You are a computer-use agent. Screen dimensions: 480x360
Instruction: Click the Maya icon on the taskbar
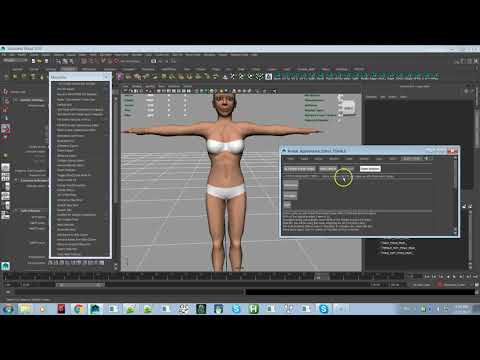pyautogui.click(x=95, y=309)
